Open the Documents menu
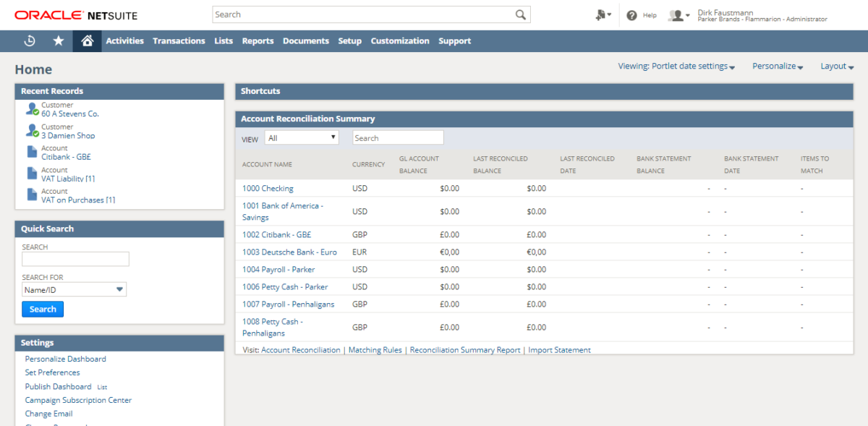The height and width of the screenshot is (426, 868). [x=306, y=41]
